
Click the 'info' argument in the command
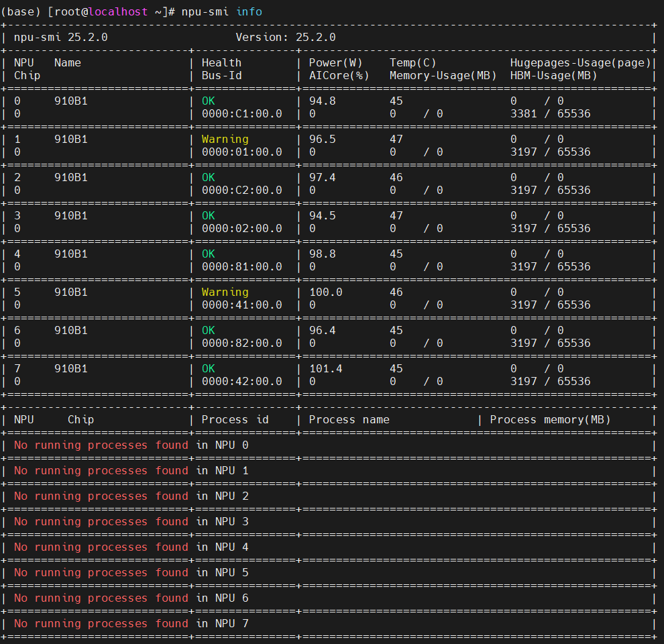(x=249, y=12)
